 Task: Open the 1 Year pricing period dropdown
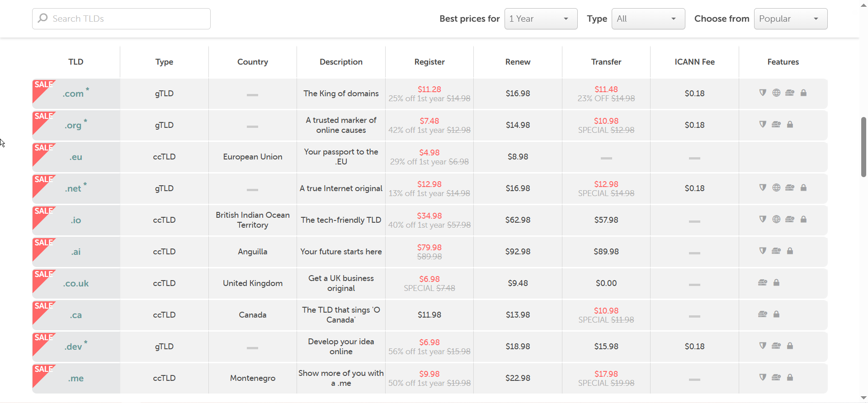(541, 19)
